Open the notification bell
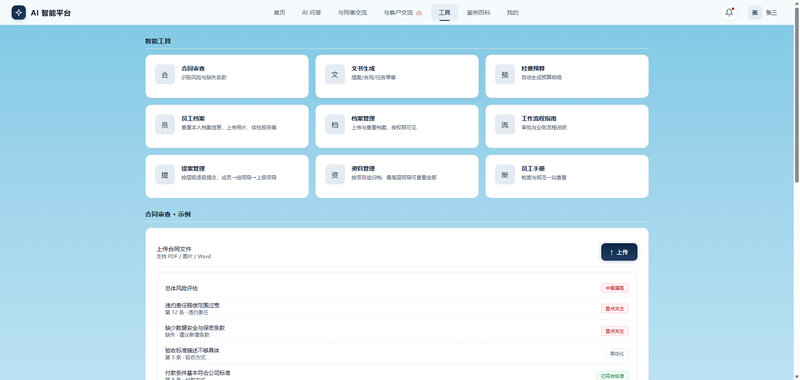The height and width of the screenshot is (380, 800). point(729,13)
